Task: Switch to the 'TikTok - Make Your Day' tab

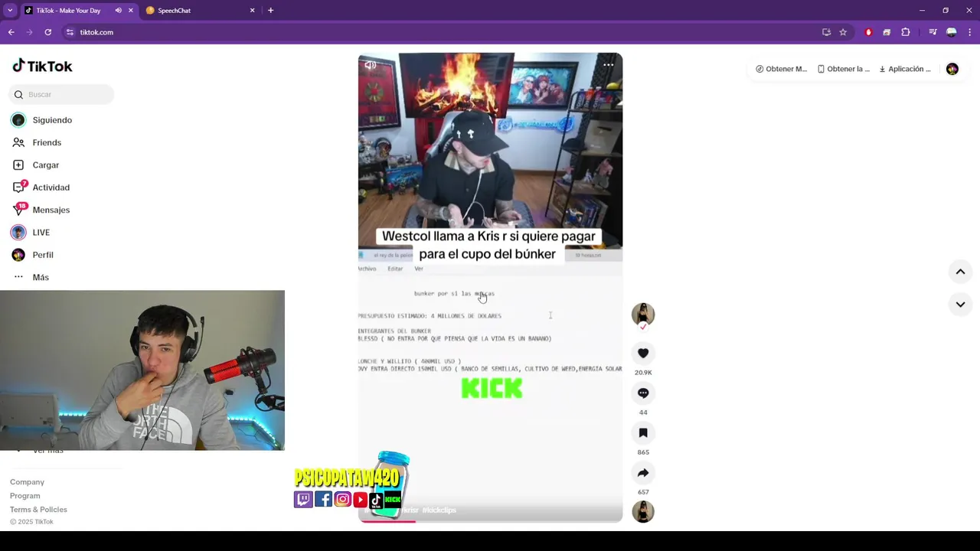Action: pos(68,11)
